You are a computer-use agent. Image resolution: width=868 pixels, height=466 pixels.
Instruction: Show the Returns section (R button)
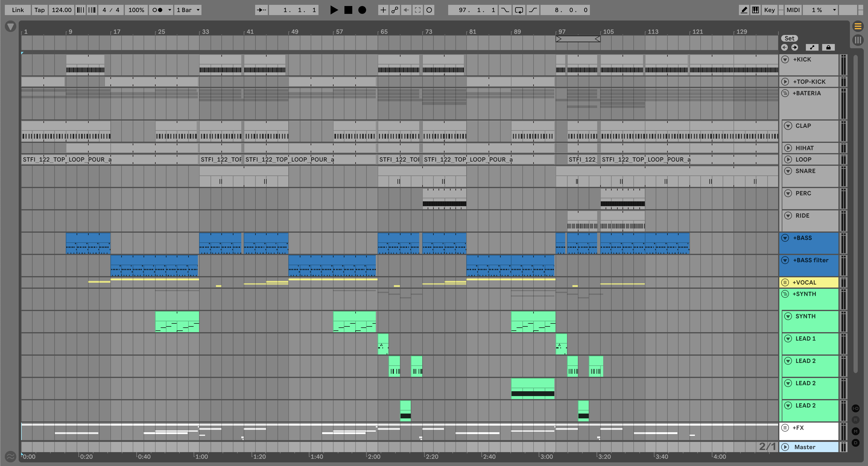coord(856,420)
